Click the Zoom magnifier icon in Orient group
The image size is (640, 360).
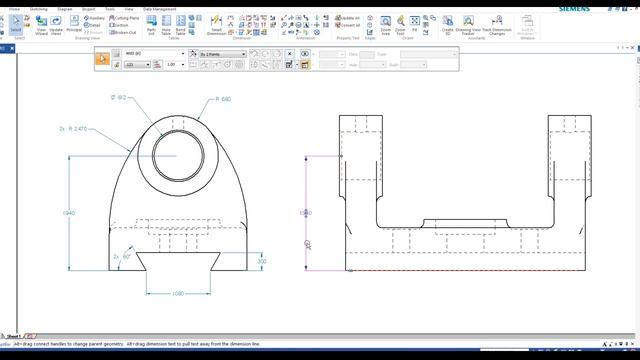(x=425, y=18)
